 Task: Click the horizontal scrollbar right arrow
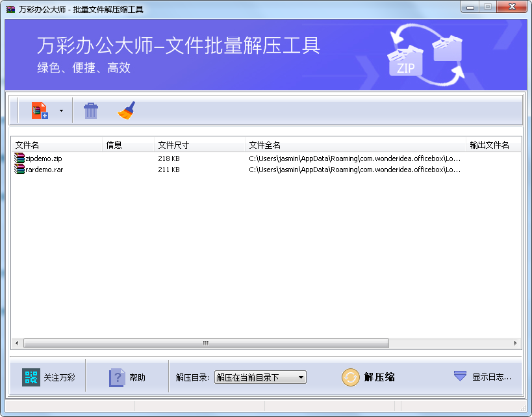(515, 344)
